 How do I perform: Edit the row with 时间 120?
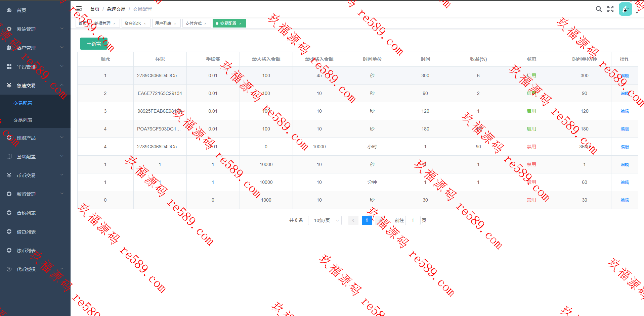(625, 111)
